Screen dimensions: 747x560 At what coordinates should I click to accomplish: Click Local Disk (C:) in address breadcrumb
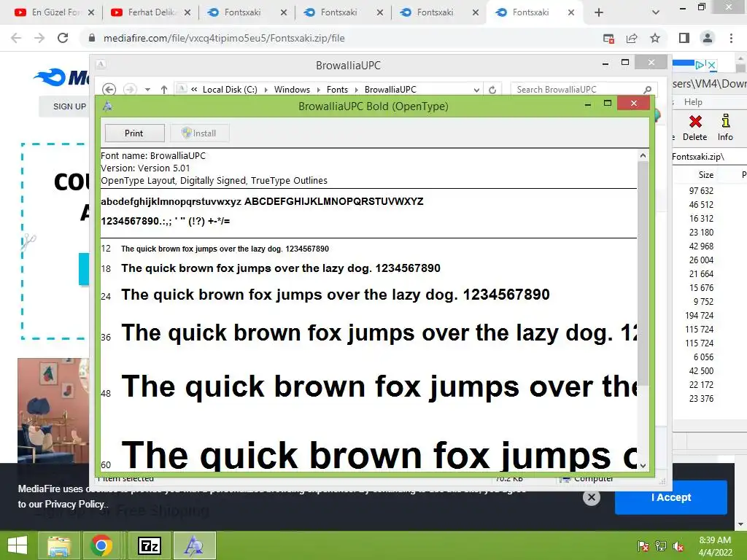click(230, 90)
